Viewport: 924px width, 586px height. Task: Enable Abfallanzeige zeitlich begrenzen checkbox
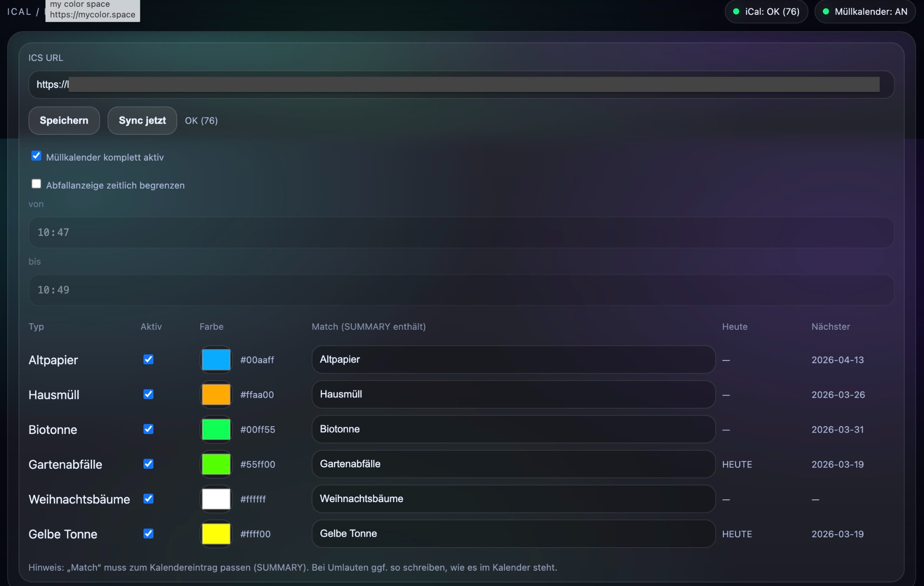(36, 184)
